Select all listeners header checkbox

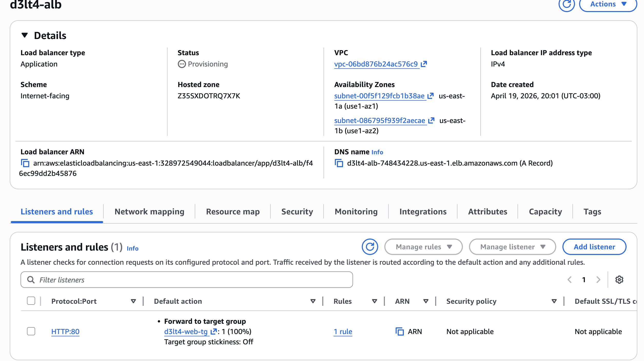pyautogui.click(x=31, y=301)
